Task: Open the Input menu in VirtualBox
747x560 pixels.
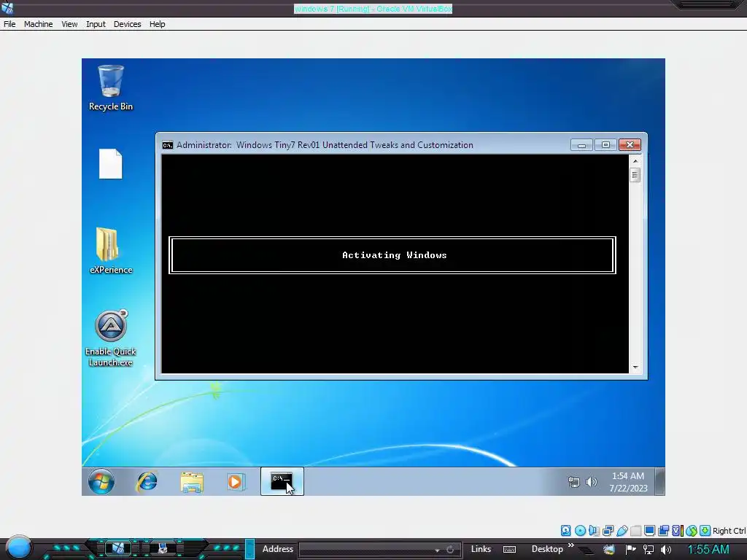Action: pos(96,24)
